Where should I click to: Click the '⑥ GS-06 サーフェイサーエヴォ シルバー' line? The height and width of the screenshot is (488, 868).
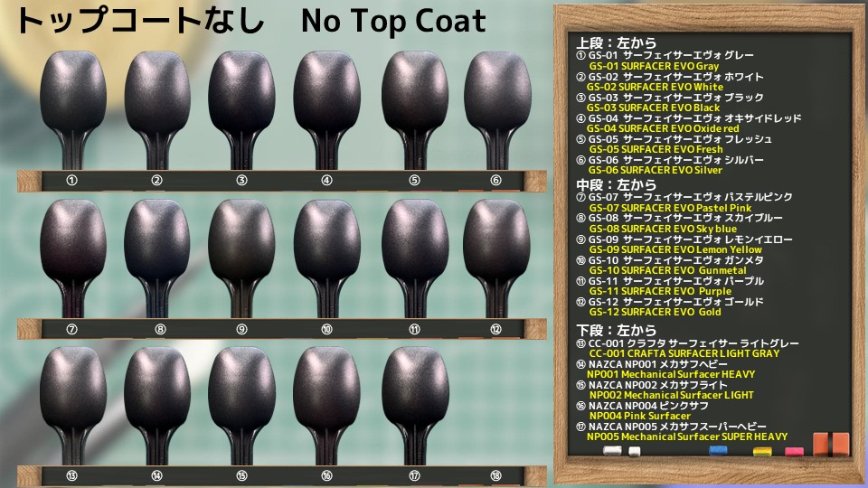click(x=670, y=160)
